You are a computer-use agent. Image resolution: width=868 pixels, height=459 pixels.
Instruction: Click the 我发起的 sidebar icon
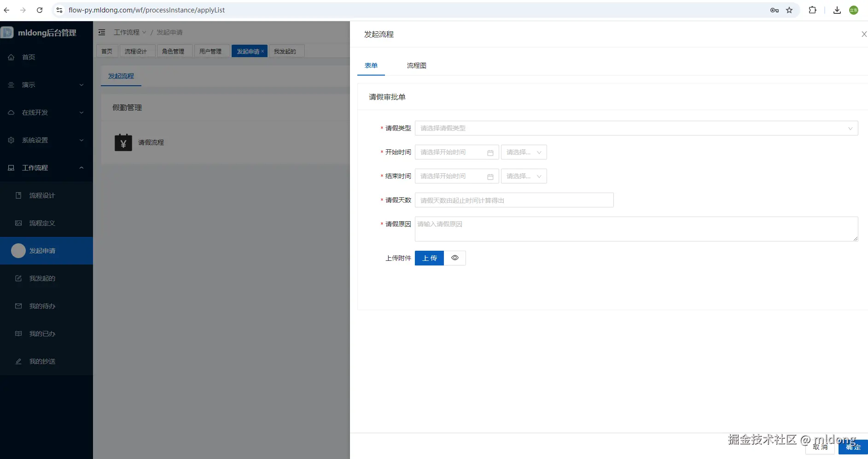click(x=18, y=278)
